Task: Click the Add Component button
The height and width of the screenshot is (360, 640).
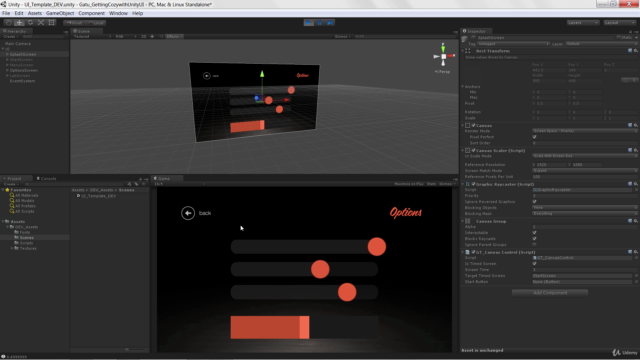Action: point(550,293)
